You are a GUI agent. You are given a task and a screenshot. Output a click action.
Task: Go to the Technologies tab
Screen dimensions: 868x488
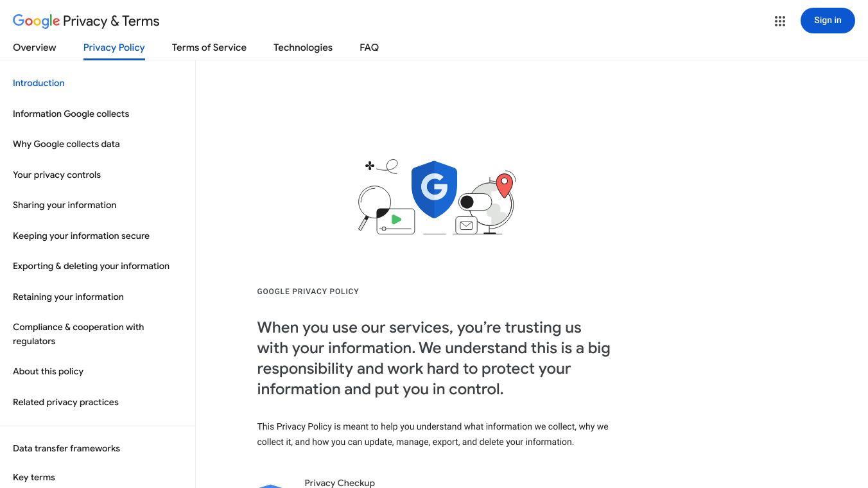303,48
